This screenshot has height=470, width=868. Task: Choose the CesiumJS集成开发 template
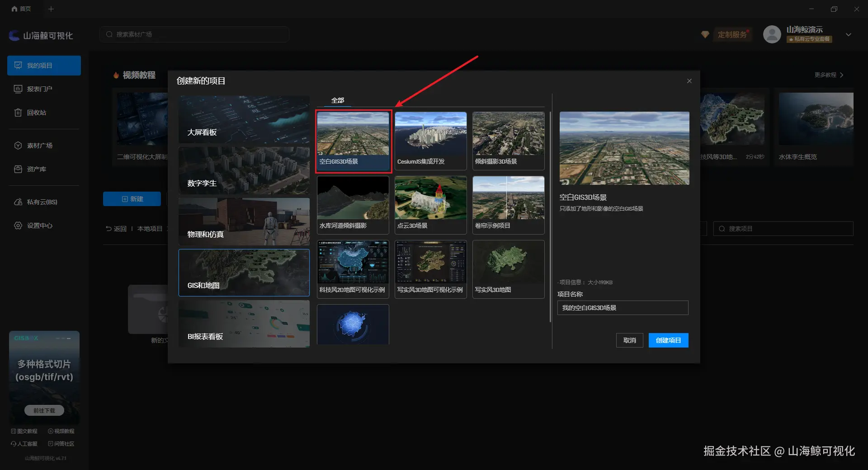pyautogui.click(x=431, y=141)
